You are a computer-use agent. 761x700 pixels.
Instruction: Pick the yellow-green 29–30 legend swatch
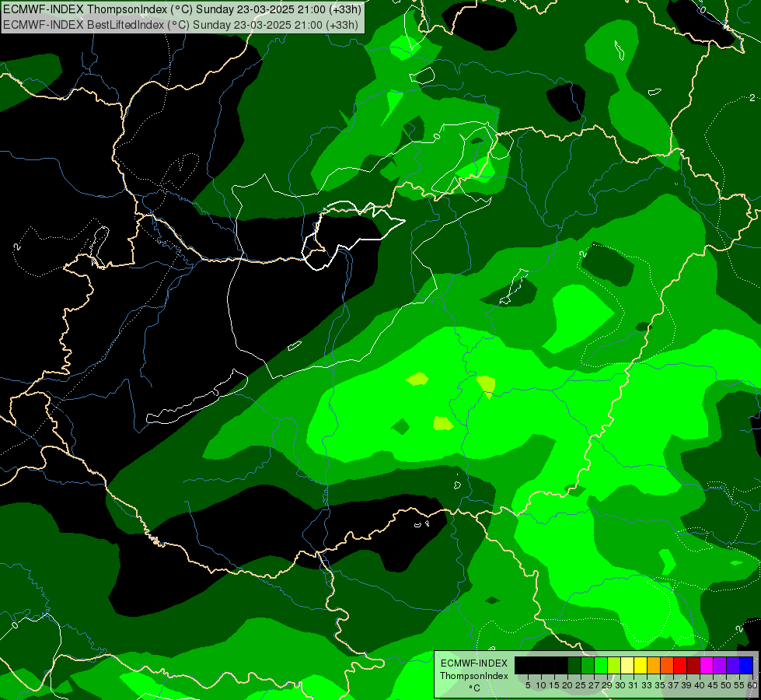tap(614, 665)
